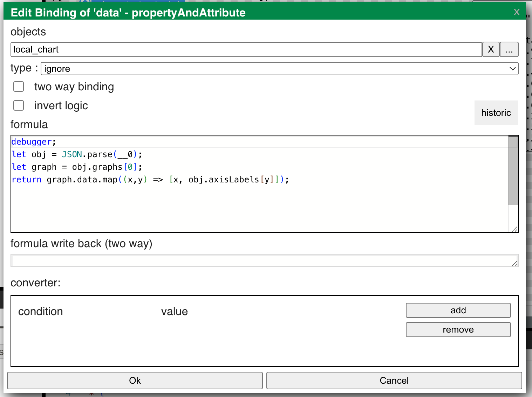Click the debugger line in formula editor
532x397 pixels.
(x=34, y=142)
